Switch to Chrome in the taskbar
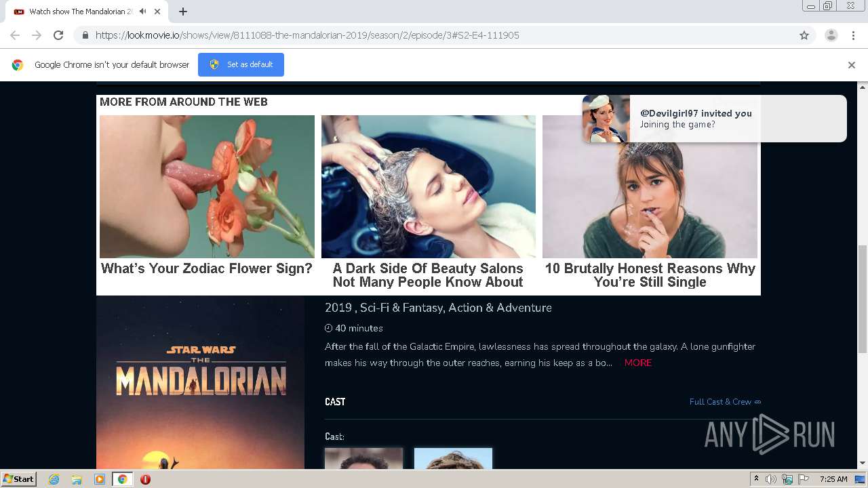The height and width of the screenshot is (488, 868). 122,479
